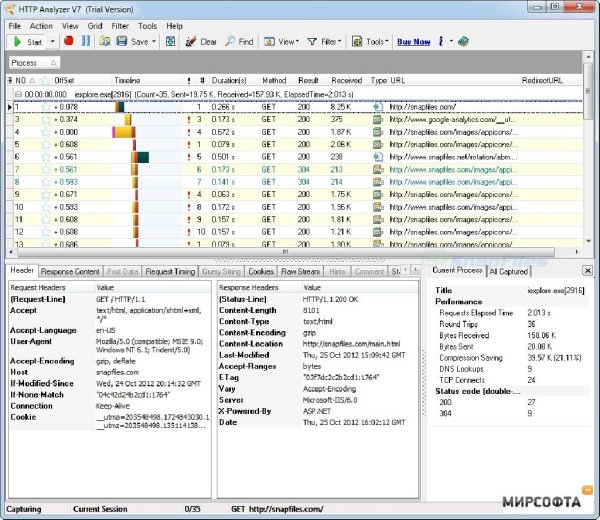
Task: Open the View dropdown arrow
Action: click(x=297, y=41)
